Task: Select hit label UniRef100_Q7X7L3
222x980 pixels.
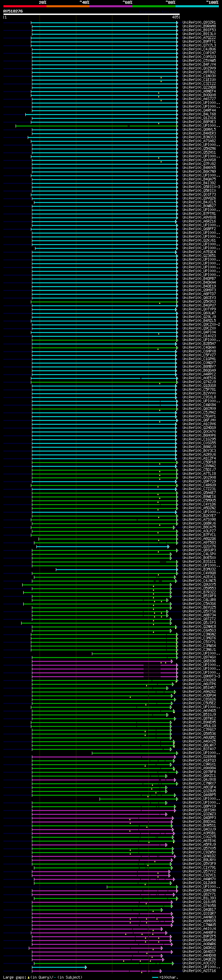Action: (199, 45)
